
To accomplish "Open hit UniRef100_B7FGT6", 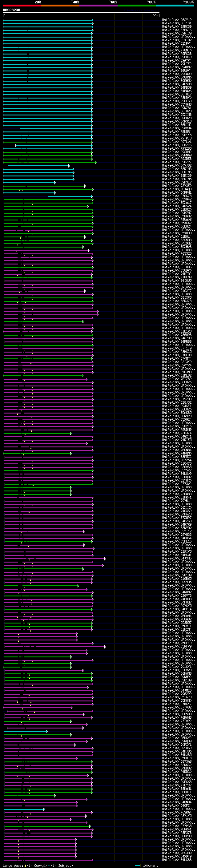I will pos(177,30).
